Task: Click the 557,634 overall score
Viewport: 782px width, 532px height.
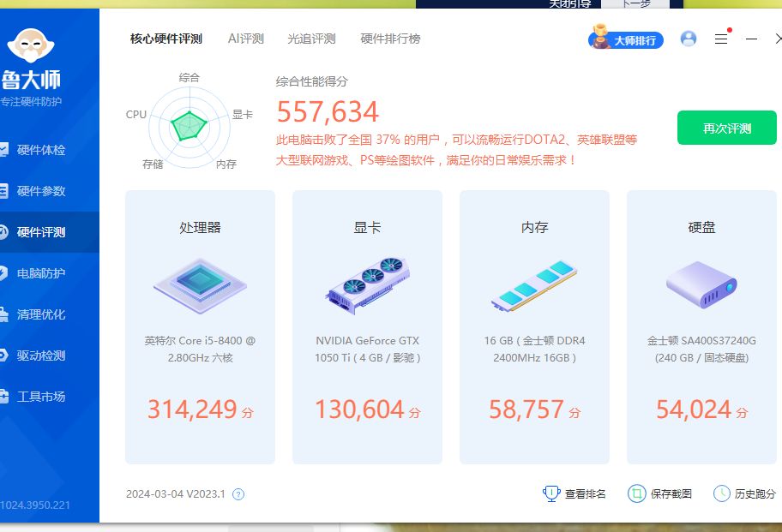Action: 328,111
